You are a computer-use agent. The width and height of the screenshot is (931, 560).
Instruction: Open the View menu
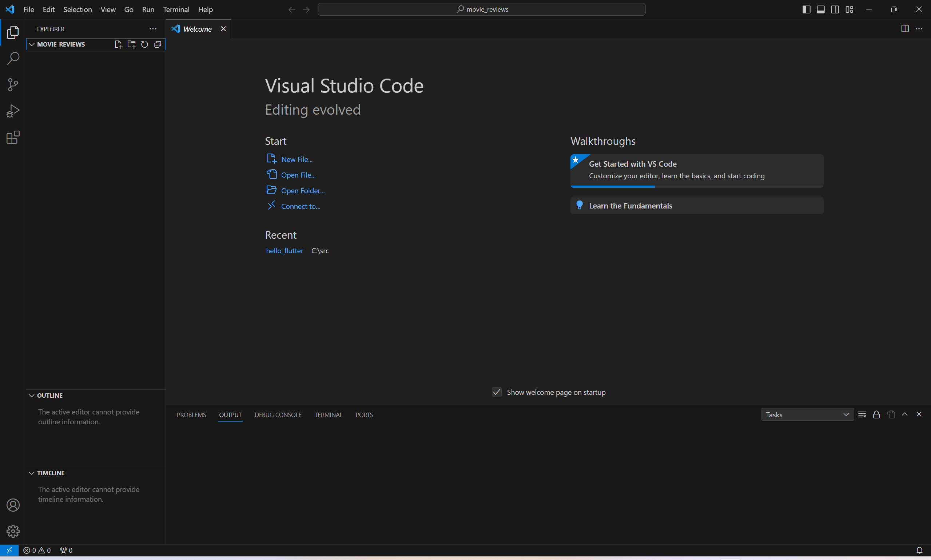click(x=108, y=9)
